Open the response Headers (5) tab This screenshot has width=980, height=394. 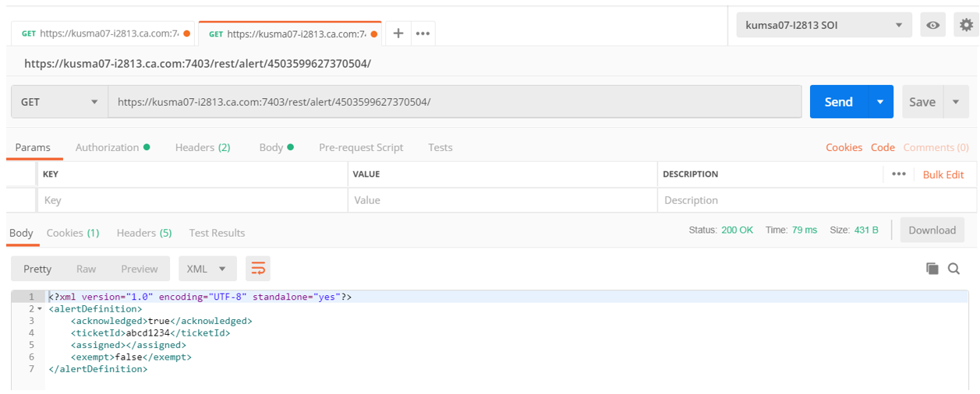point(143,233)
